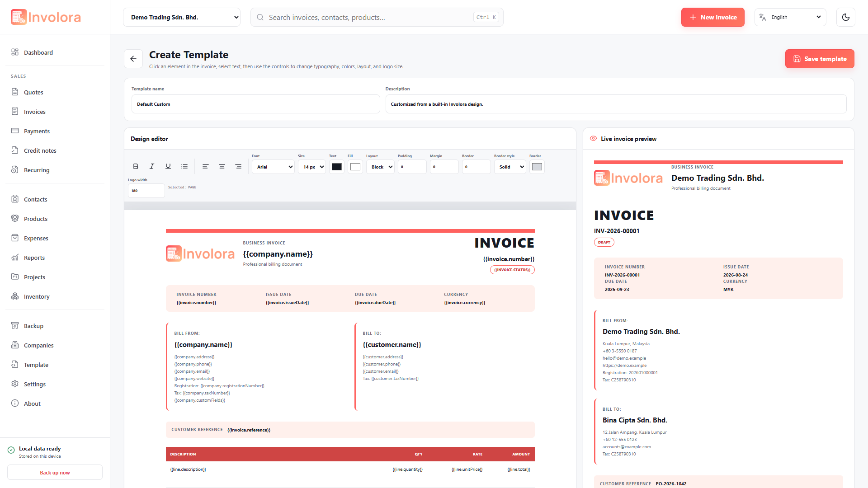Toggle bold formatting in design editor
The width and height of the screenshot is (868, 488).
pyautogui.click(x=136, y=167)
